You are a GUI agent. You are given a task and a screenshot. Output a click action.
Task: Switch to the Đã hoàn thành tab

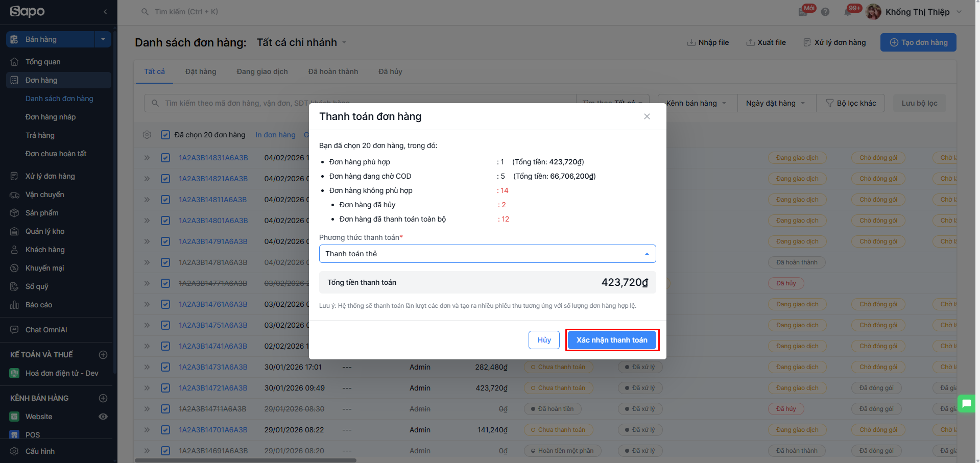(x=333, y=71)
